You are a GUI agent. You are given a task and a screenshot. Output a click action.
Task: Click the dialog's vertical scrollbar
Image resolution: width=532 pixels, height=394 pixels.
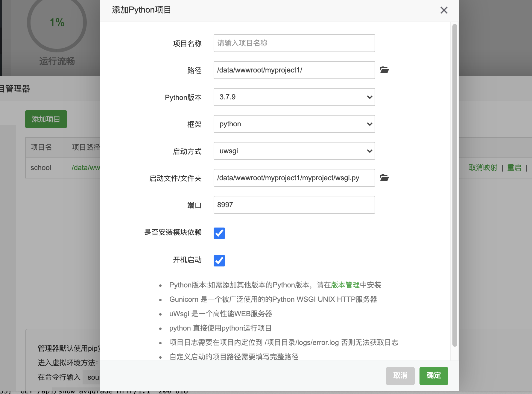(x=455, y=185)
